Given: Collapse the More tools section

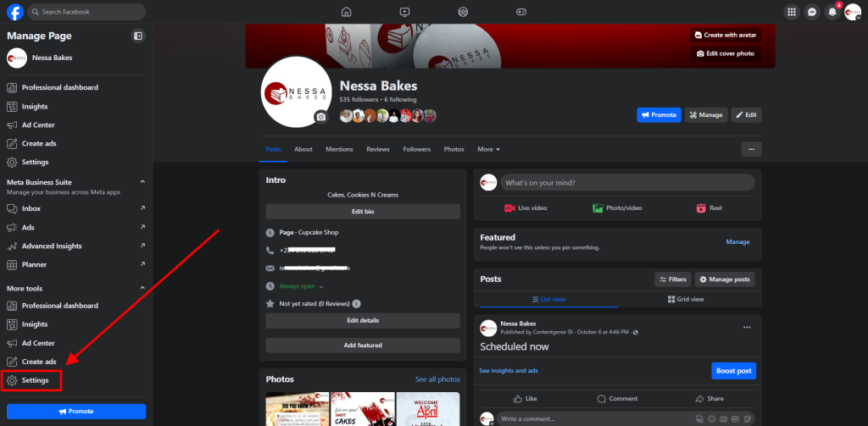Looking at the screenshot, I should 142,288.
